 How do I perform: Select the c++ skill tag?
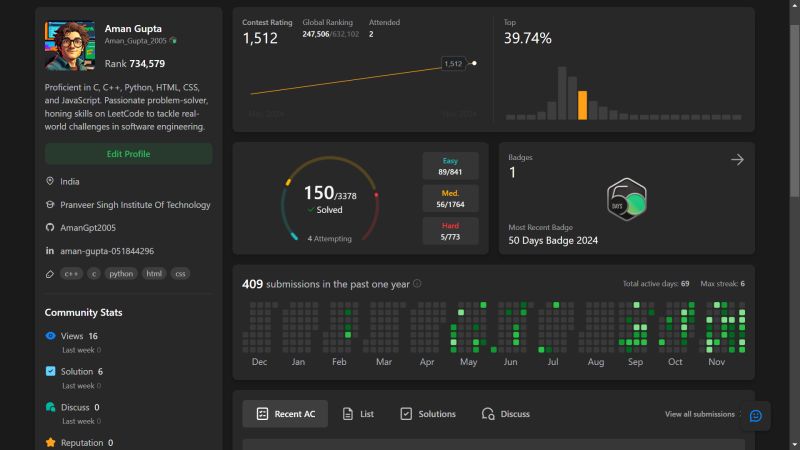pos(71,274)
